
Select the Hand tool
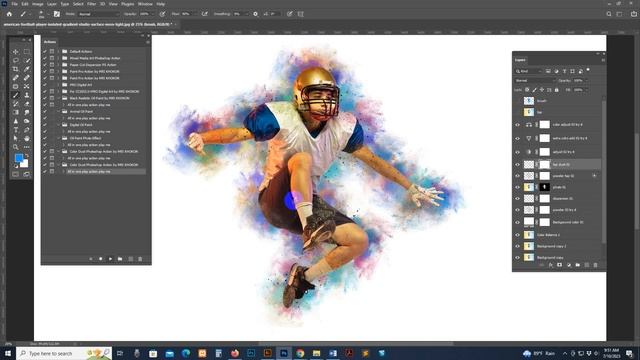27,138
